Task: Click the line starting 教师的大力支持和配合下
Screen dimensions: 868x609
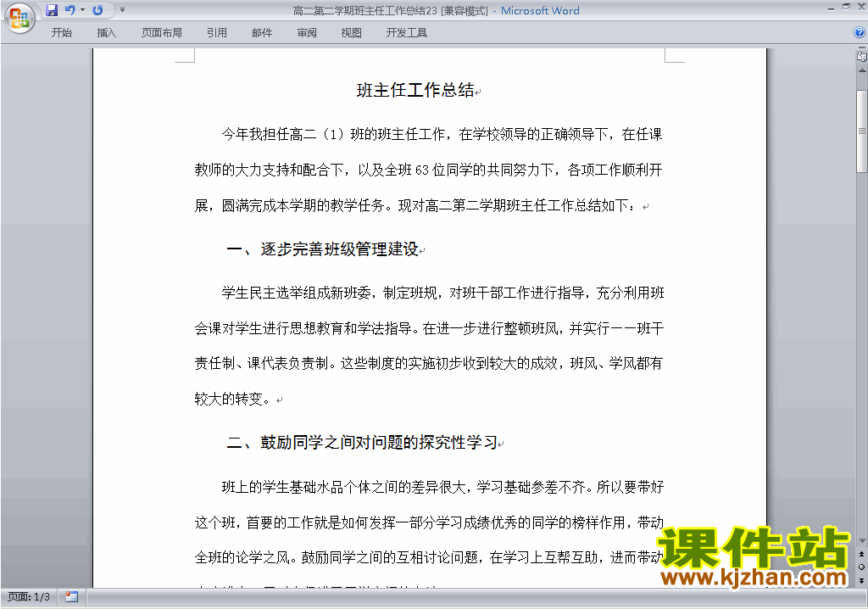Action: pyautogui.click(x=428, y=170)
